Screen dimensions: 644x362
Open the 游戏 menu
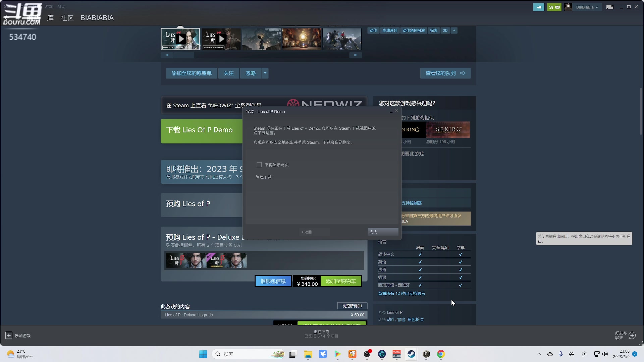point(49,6)
